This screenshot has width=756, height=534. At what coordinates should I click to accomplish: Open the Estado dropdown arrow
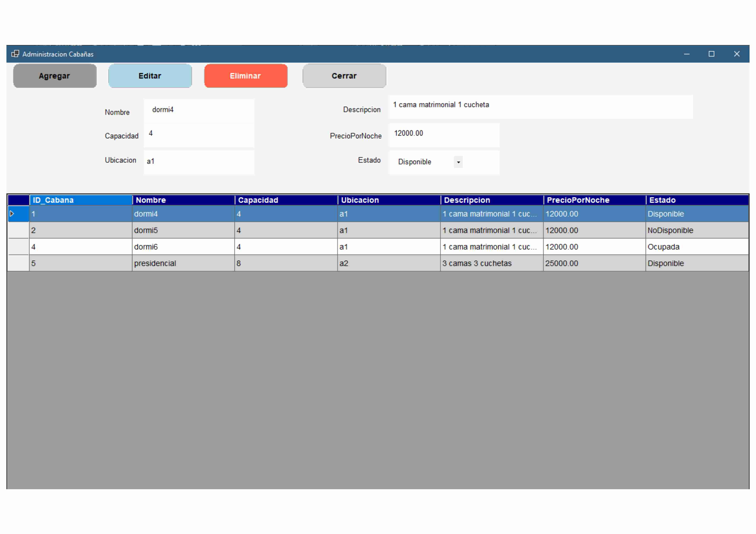point(458,162)
